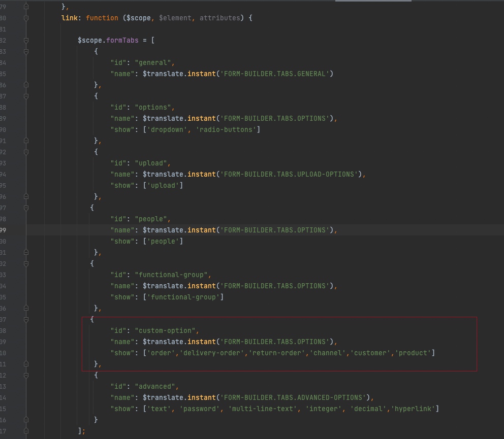
Task: Click the horizontal scrollbar thumb at top
Action: [373, 1]
